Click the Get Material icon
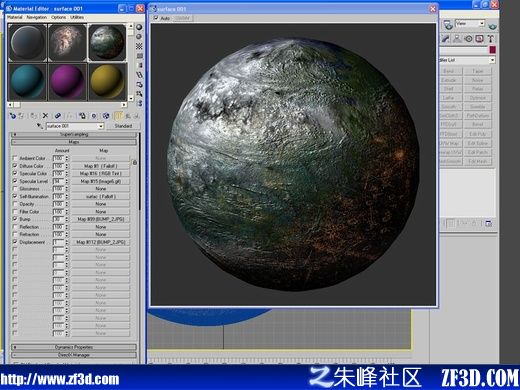The height and width of the screenshot is (390, 520). 12,116
